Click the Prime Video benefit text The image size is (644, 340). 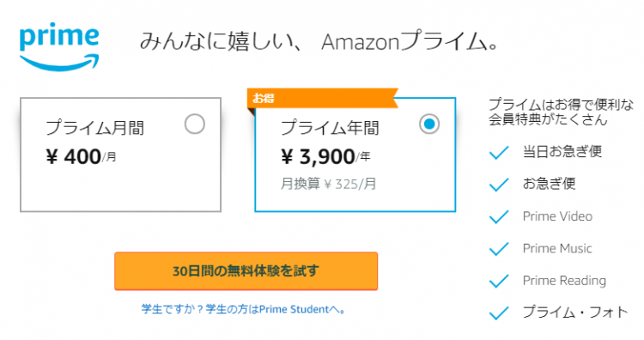tap(557, 216)
